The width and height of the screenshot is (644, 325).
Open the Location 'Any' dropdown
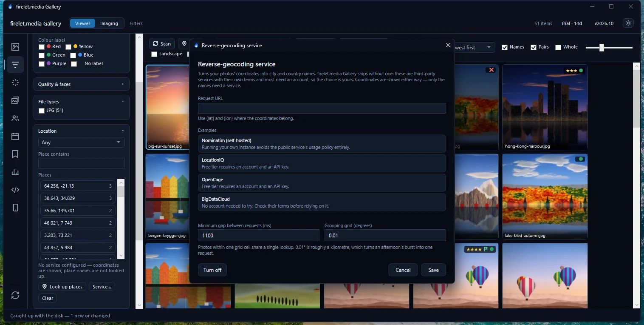pos(82,143)
